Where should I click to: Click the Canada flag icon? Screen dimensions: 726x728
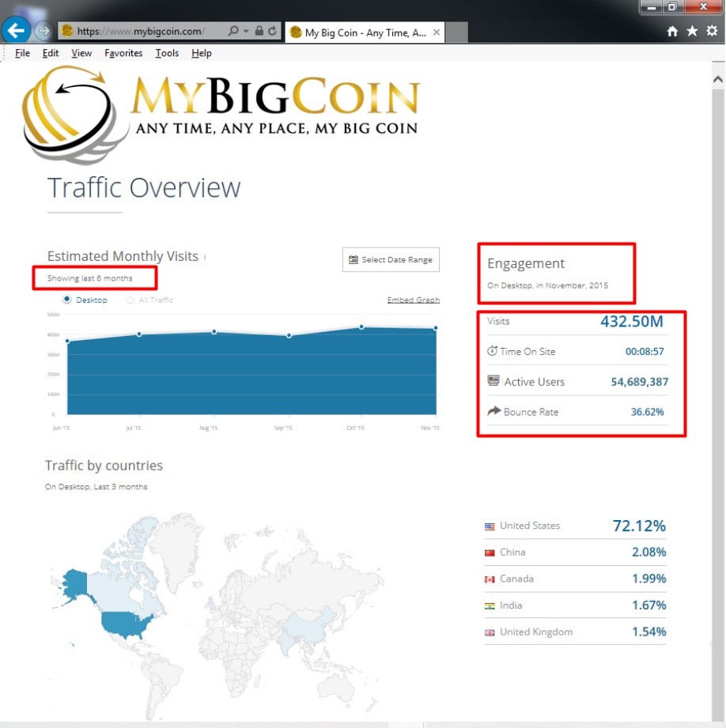(490, 579)
